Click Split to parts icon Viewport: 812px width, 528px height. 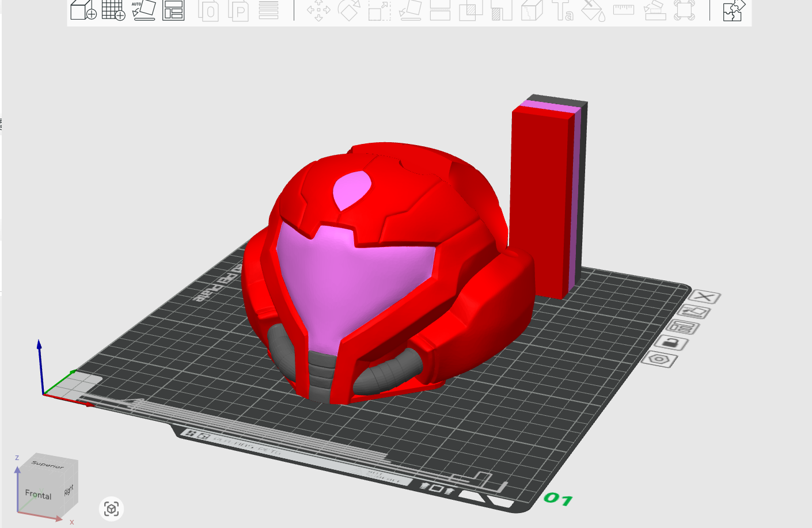coord(238,10)
